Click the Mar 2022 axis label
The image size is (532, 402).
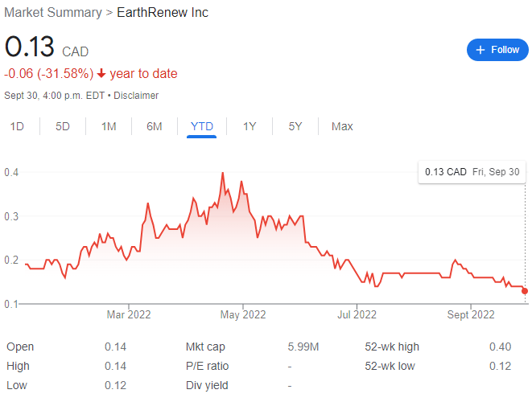tap(129, 315)
